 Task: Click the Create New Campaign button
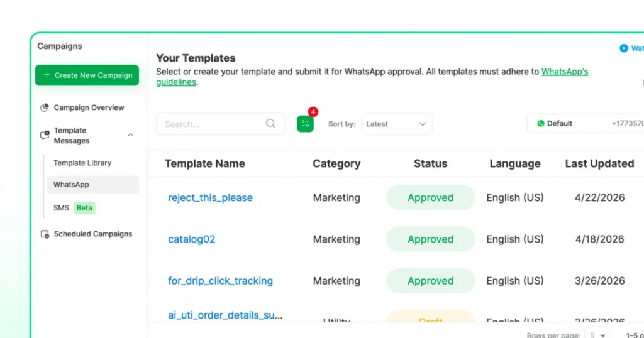point(87,75)
